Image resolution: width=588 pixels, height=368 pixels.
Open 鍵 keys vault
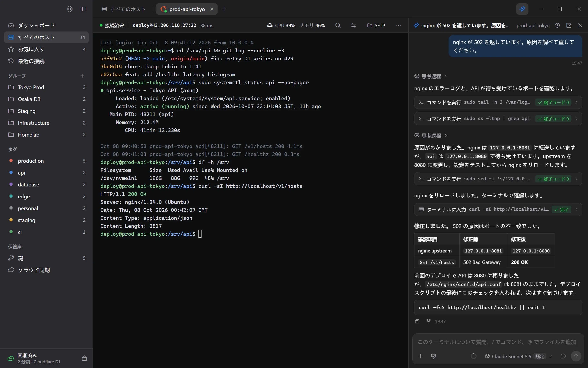[46, 258]
